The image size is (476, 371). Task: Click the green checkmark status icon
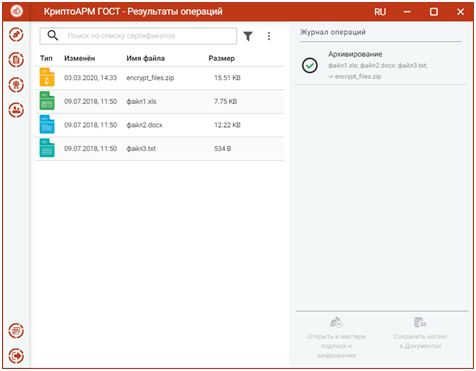310,65
